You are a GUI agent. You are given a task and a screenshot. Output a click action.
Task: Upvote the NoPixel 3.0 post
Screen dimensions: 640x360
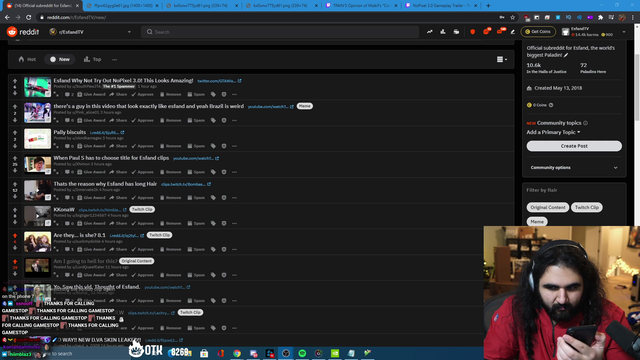click(x=15, y=81)
